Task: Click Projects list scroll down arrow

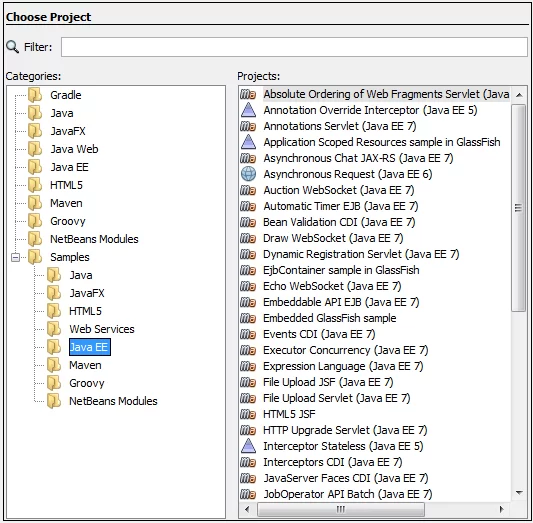Action: 519,493
